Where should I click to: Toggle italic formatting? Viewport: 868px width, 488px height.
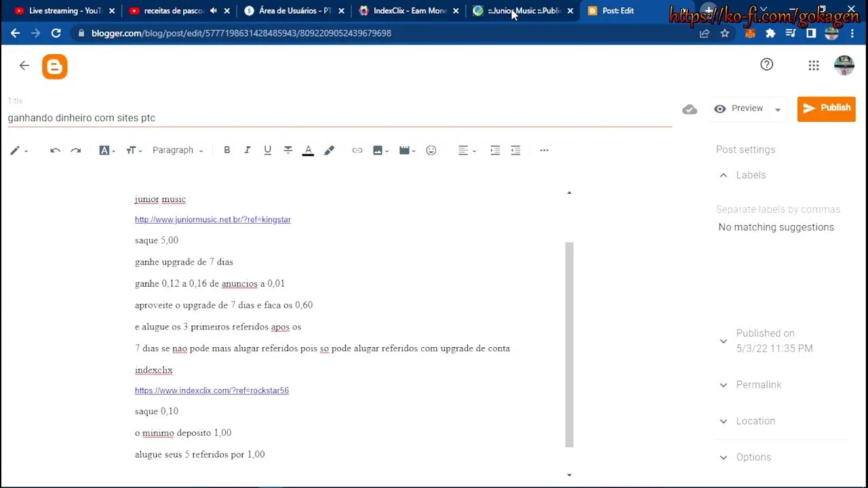pos(248,150)
